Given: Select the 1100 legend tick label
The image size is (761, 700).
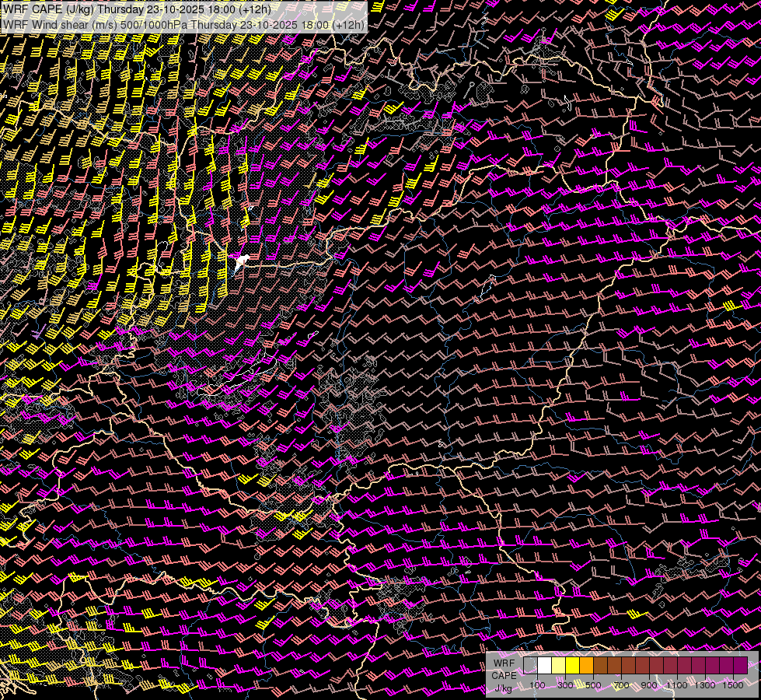Looking at the screenshot, I should [677, 685].
